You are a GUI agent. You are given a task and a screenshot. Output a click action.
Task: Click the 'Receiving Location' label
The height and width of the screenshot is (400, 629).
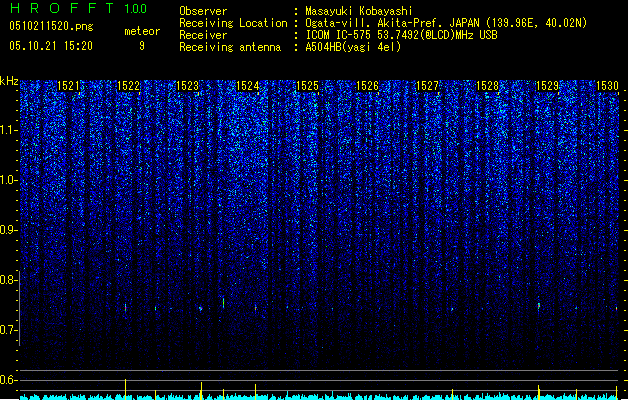[233, 23]
